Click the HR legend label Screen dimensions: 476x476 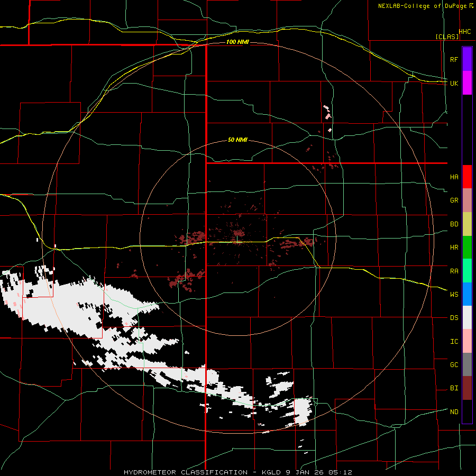(454, 248)
